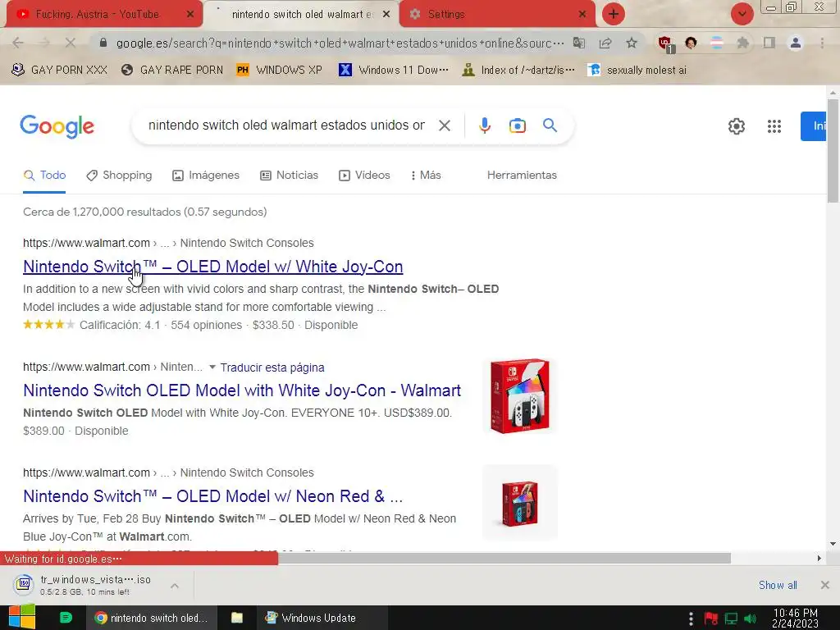This screenshot has width=840, height=630.
Task: Open the Google Translate page icon
Action: [578, 43]
